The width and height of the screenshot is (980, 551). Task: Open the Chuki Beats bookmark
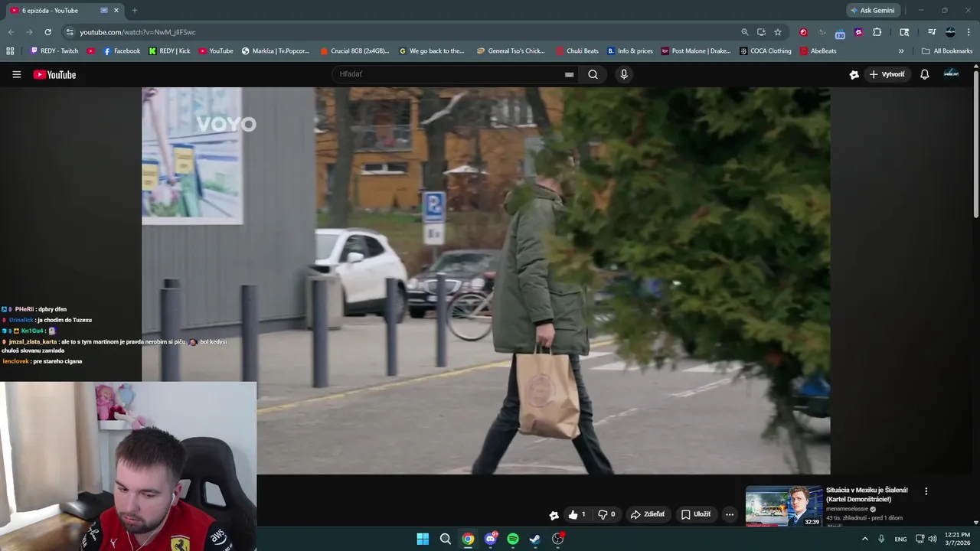577,51
